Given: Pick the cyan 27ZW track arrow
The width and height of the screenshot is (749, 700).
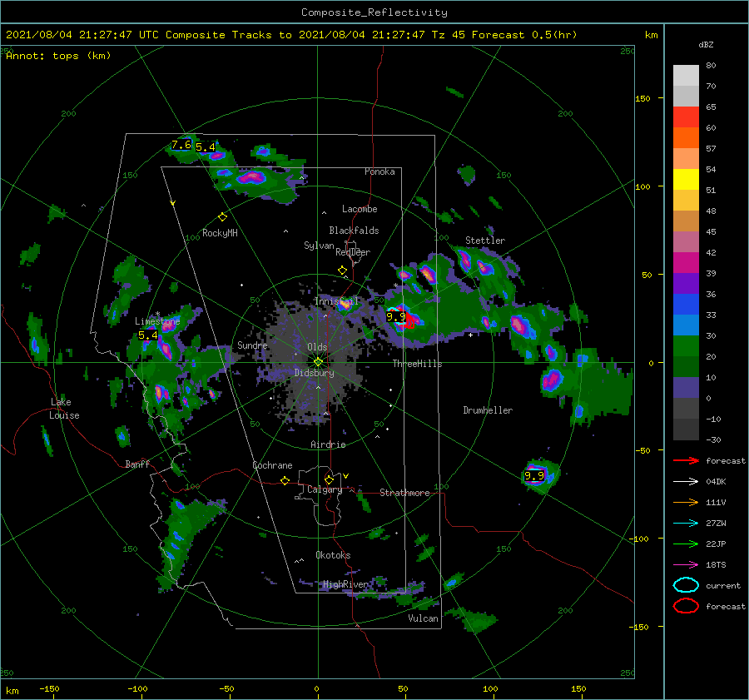Looking at the screenshot, I should (686, 524).
